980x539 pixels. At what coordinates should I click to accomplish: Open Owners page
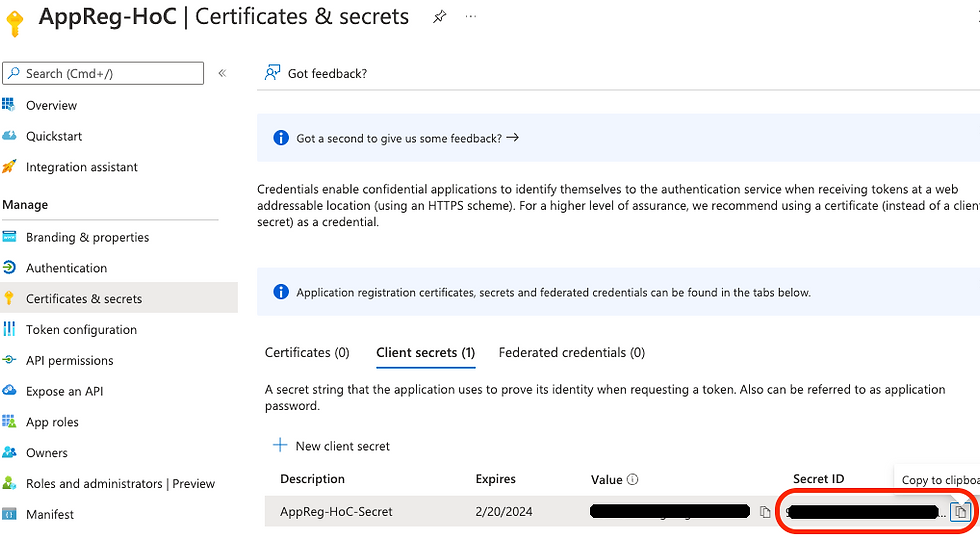(x=46, y=453)
